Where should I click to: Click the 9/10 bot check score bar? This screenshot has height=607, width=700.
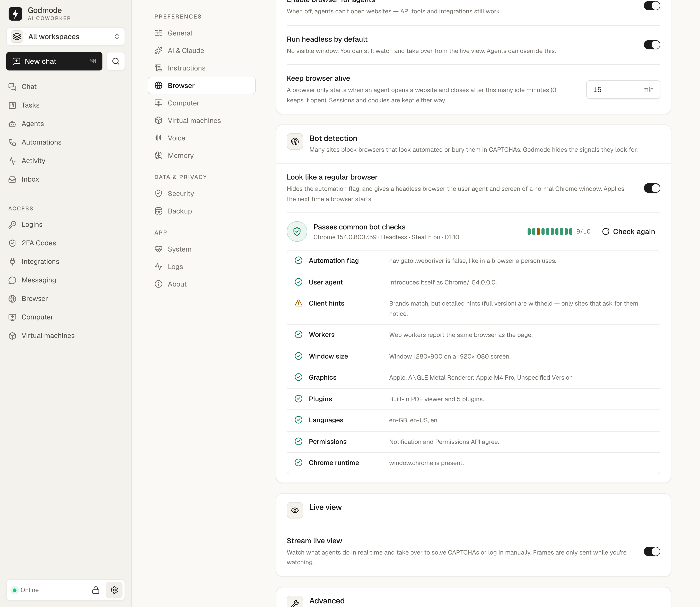(x=549, y=231)
